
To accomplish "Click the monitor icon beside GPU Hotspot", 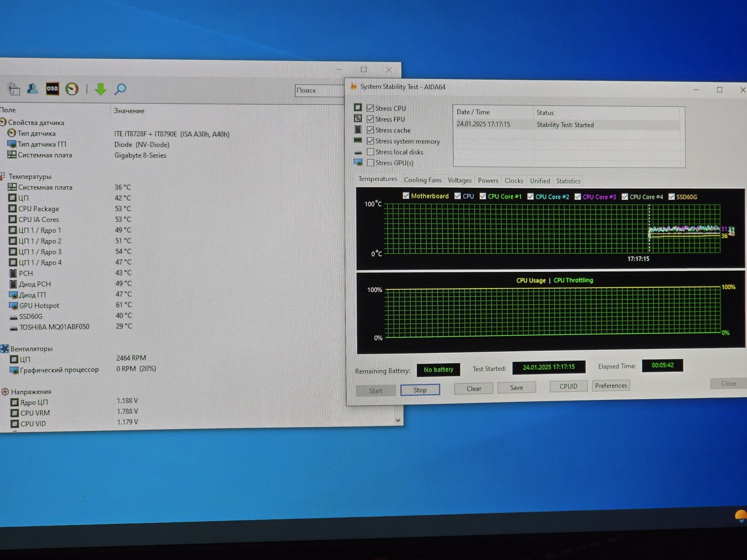I will 13,306.
